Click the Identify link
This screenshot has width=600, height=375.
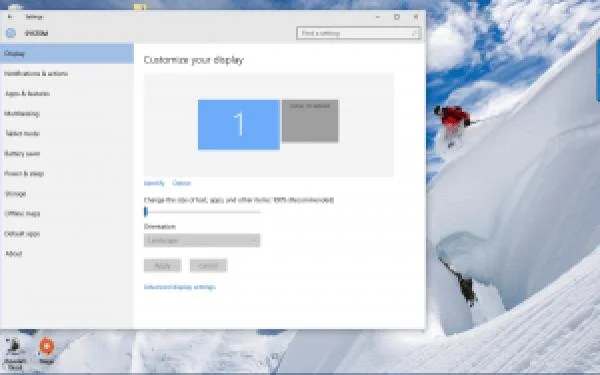(154, 183)
